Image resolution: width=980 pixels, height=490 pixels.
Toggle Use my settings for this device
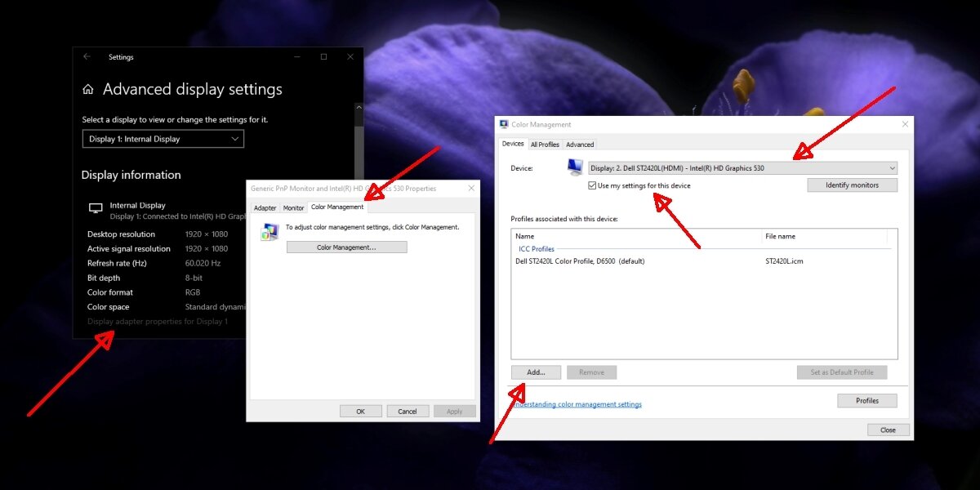[x=592, y=186]
